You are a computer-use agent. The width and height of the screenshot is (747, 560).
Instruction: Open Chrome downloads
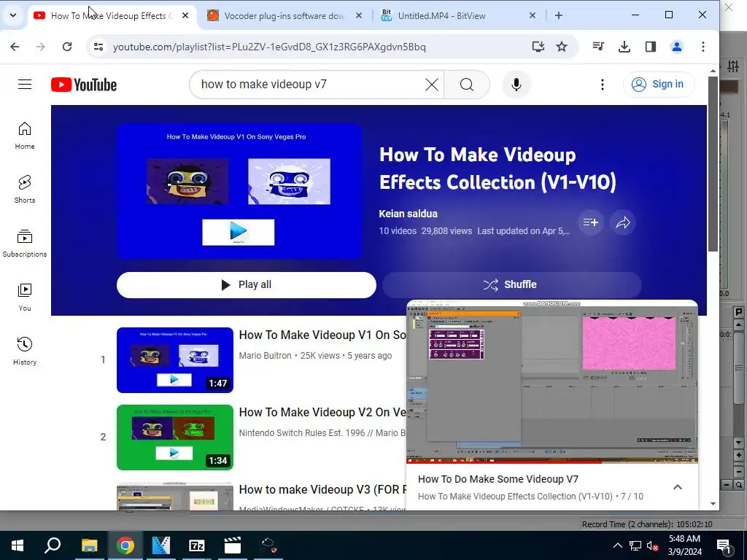point(624,47)
